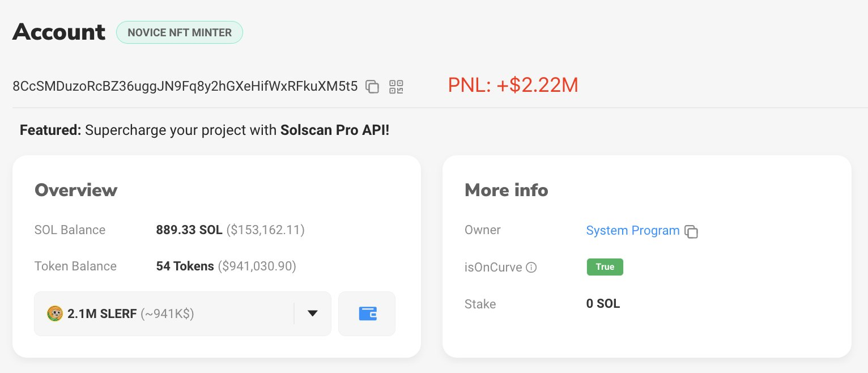This screenshot has width=868, height=373.
Task: Show the account QR code
Action: [x=396, y=87]
